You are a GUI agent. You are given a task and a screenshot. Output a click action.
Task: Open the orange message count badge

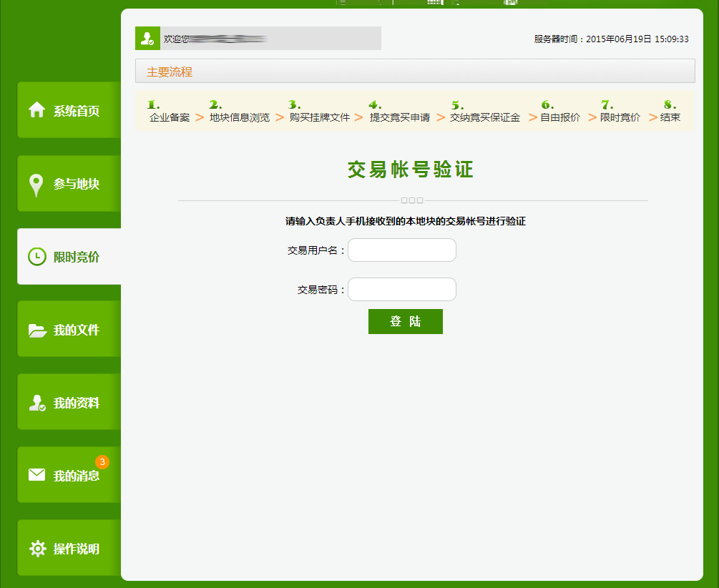tap(102, 461)
